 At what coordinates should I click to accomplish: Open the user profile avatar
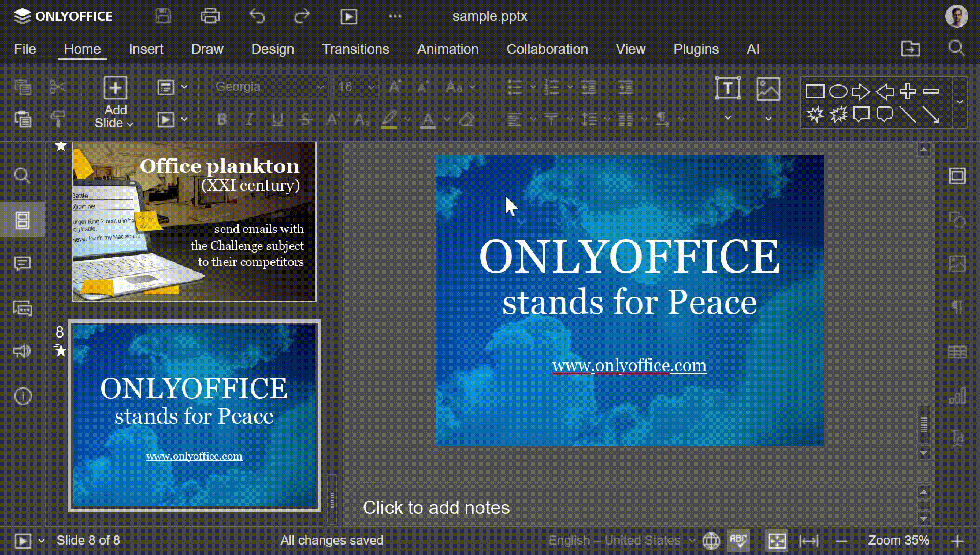(x=956, y=16)
